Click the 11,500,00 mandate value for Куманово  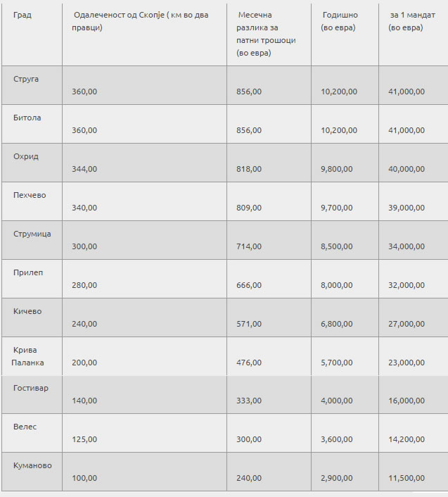pos(407,478)
